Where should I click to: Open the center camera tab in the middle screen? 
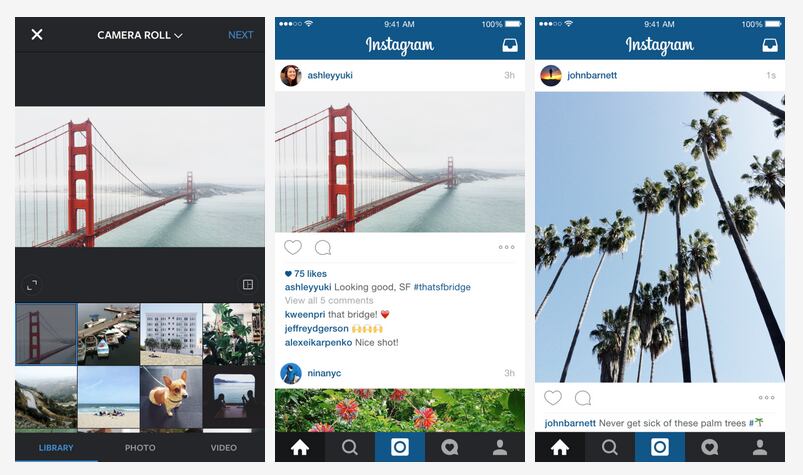click(400, 447)
